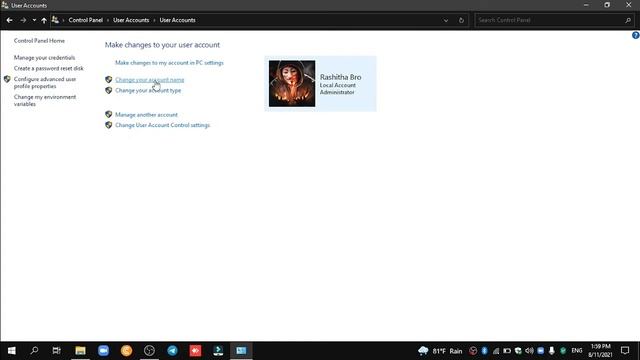The image size is (640, 360).
Task: Refresh the Control Panel page
Action: (x=461, y=20)
